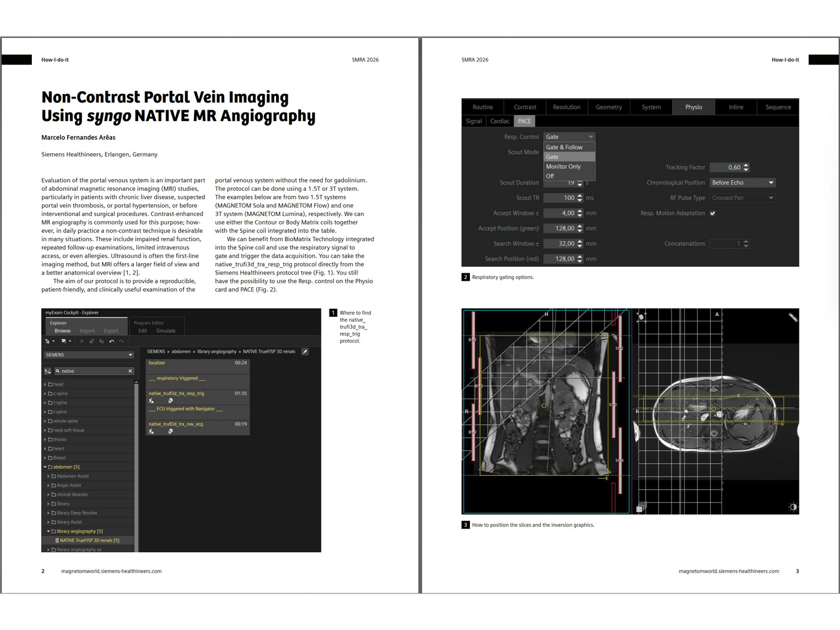Screen dimensions: 840x630
Task: Click the Search Window stepper arrows
Action: pyautogui.click(x=580, y=244)
